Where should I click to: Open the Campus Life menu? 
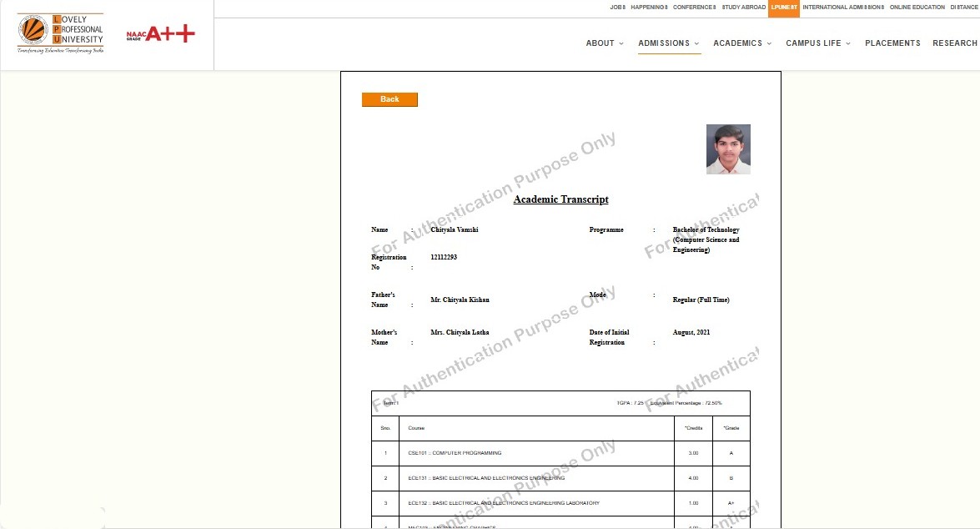click(813, 43)
